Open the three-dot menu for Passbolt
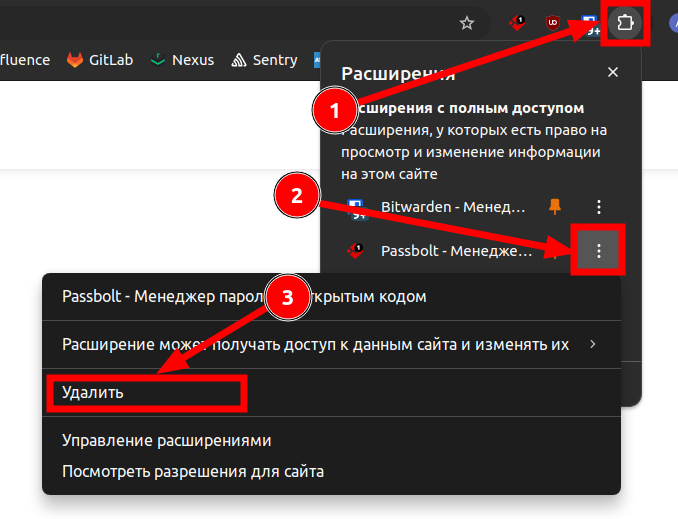 tap(598, 251)
